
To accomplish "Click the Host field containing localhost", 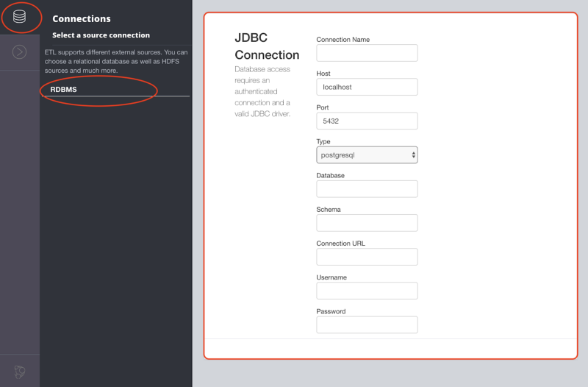I will pyautogui.click(x=367, y=87).
